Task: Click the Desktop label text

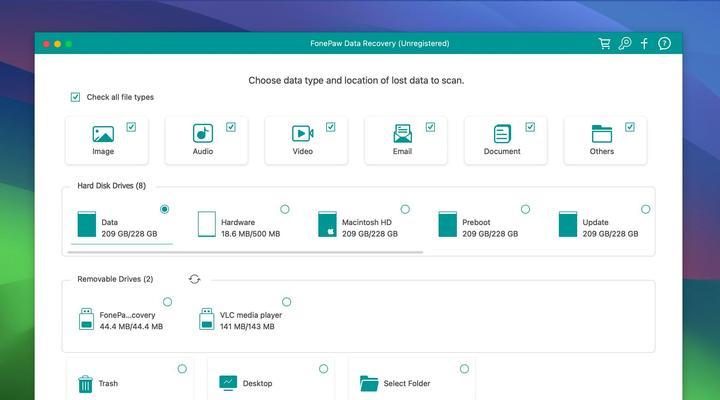Action: point(257,383)
